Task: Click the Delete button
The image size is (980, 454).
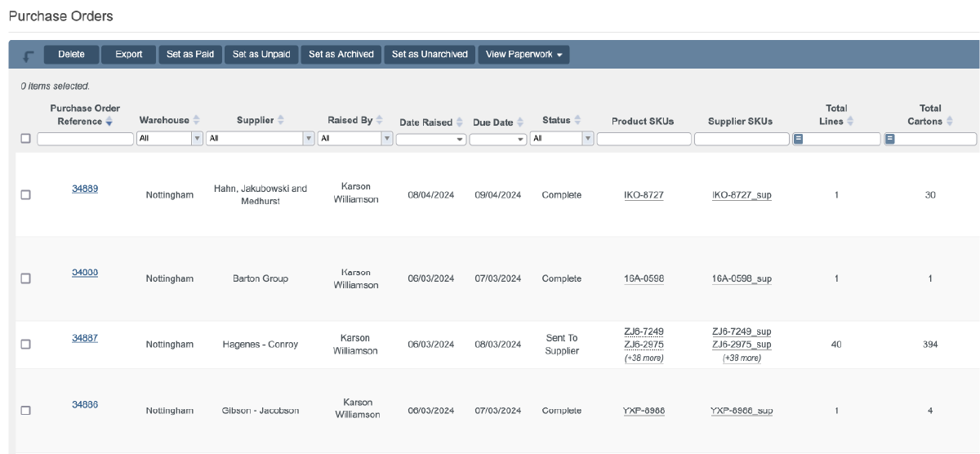Action: [71, 55]
